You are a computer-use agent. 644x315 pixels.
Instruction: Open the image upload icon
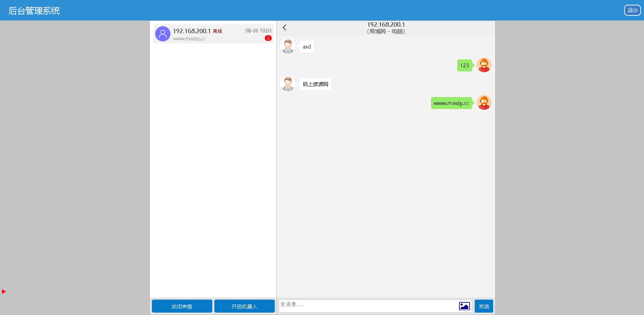[x=464, y=306]
